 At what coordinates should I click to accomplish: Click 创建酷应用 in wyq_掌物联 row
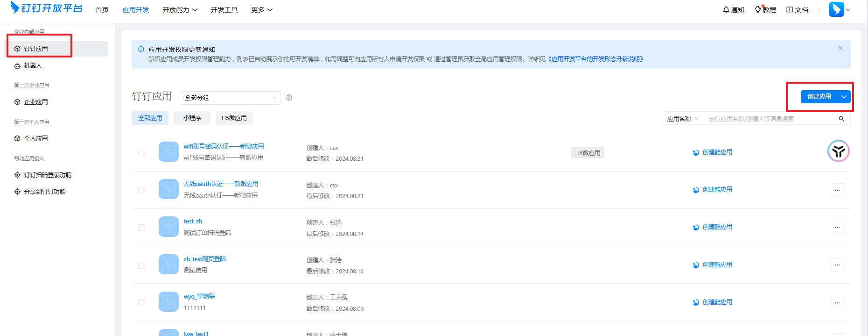coord(713,302)
